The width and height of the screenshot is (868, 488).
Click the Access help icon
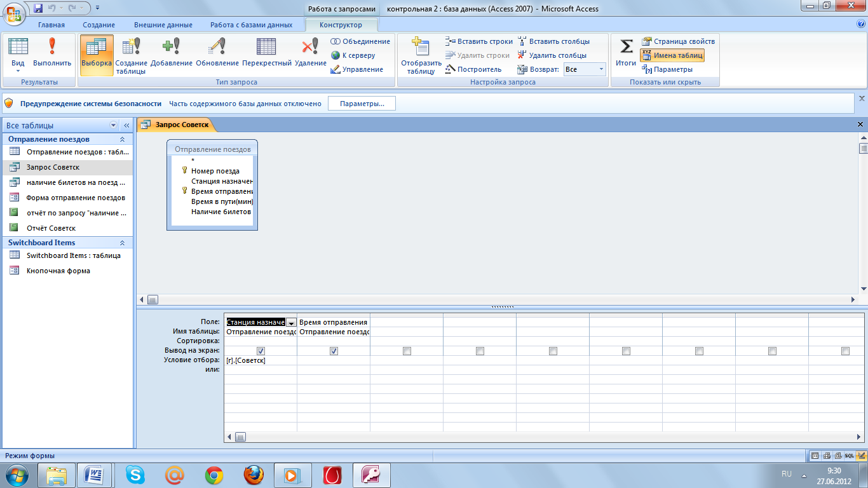coord(861,24)
